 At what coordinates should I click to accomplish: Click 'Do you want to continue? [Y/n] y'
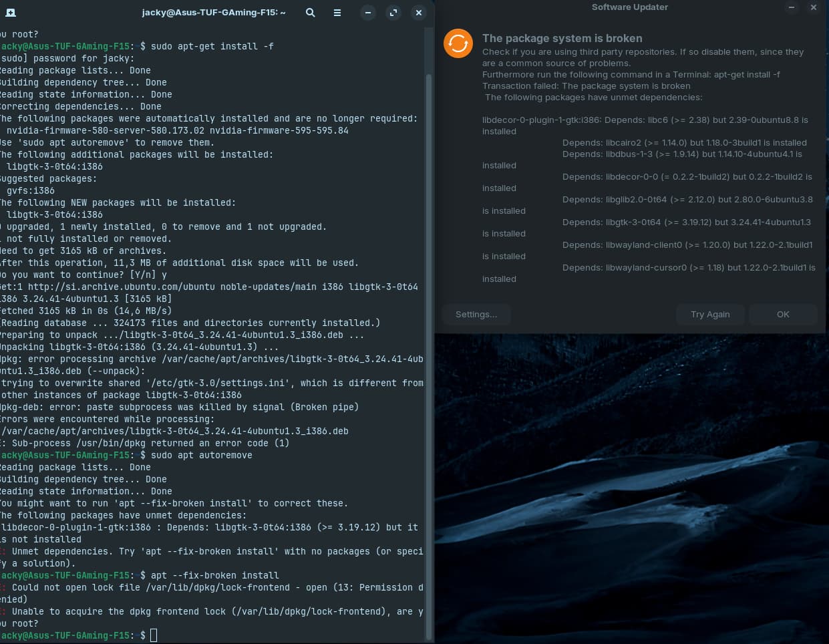84,275
